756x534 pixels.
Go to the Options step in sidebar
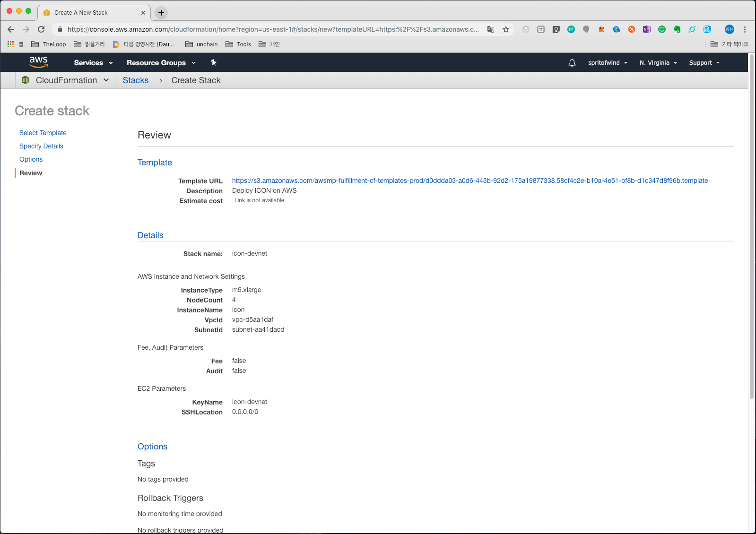[x=31, y=159]
